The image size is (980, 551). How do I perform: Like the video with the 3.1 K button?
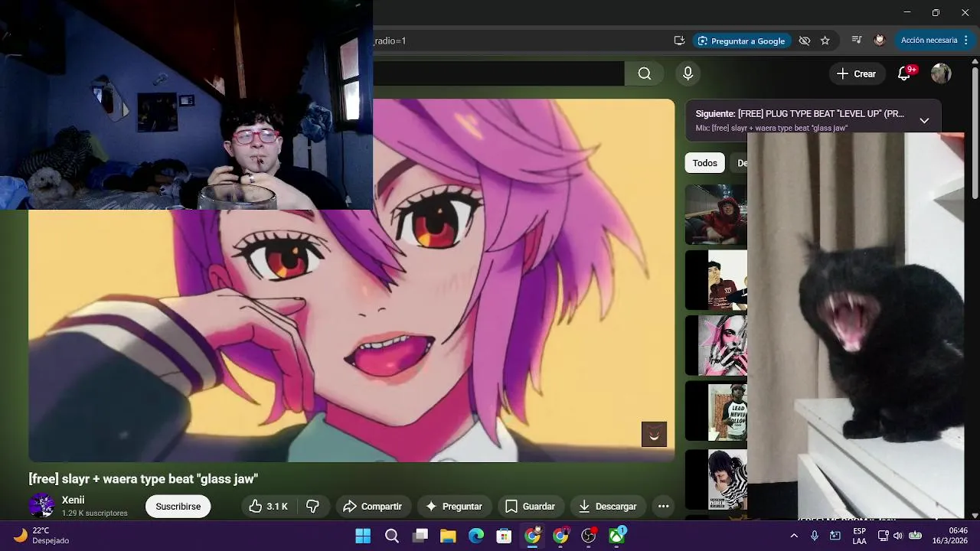[x=269, y=507]
